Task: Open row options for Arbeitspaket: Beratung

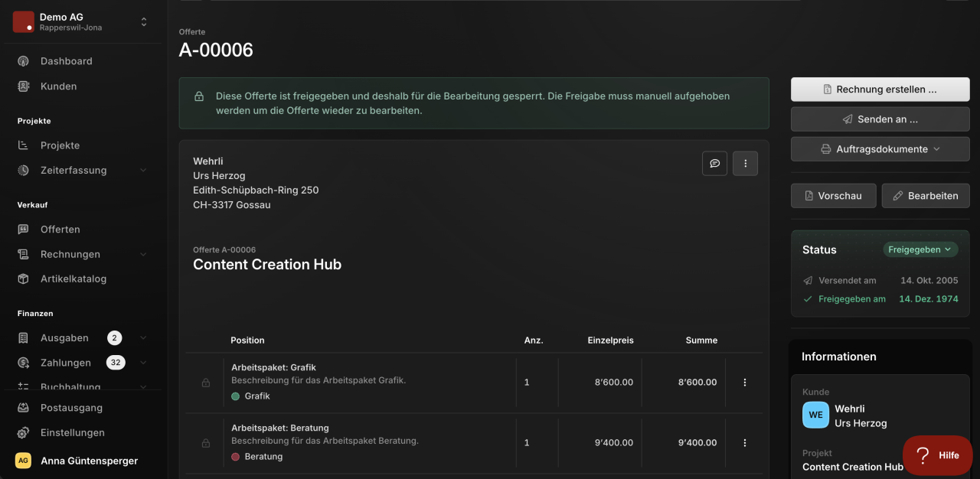Action: coord(745,443)
